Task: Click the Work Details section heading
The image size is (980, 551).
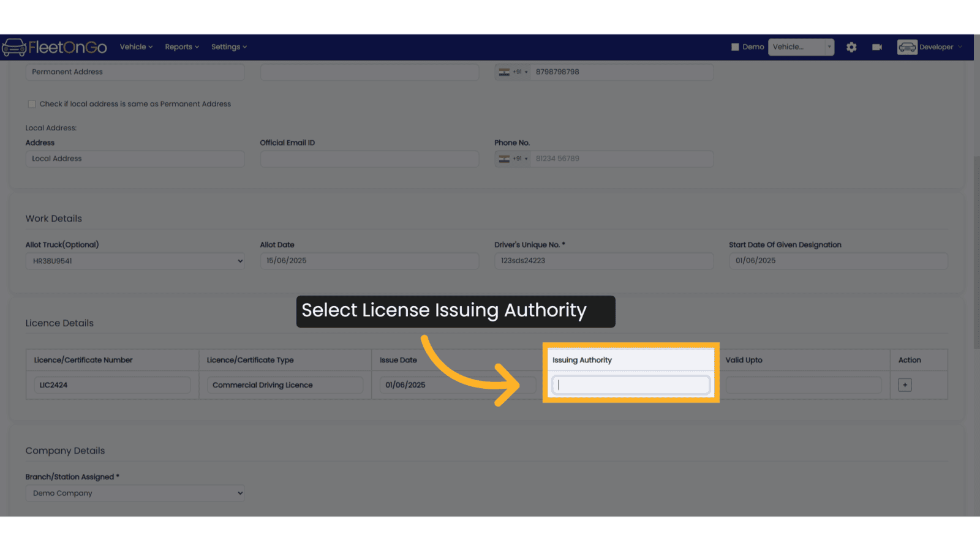Action: (53, 219)
